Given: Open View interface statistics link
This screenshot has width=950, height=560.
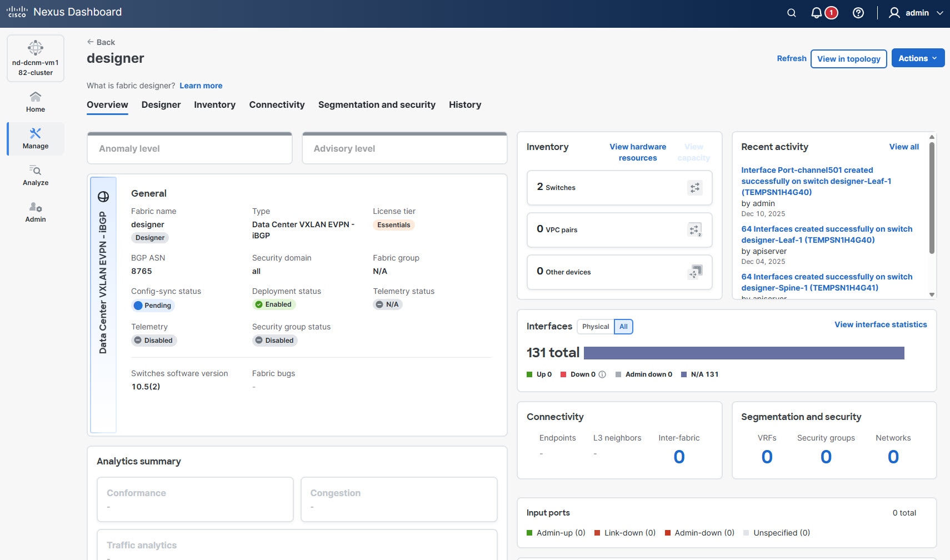Looking at the screenshot, I should 881,324.
